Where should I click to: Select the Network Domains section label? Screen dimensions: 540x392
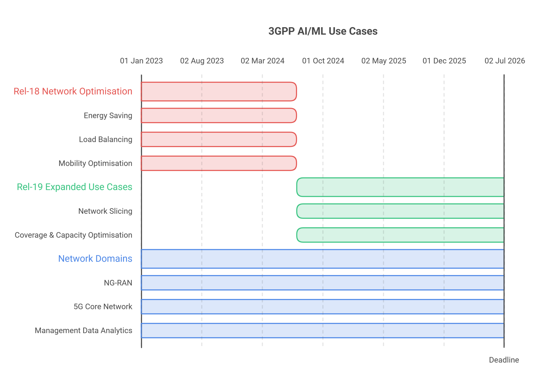pyautogui.click(x=95, y=259)
